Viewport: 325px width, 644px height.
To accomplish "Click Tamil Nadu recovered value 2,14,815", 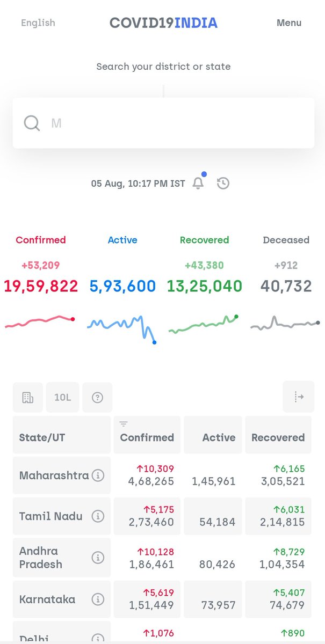I will pos(283,522).
